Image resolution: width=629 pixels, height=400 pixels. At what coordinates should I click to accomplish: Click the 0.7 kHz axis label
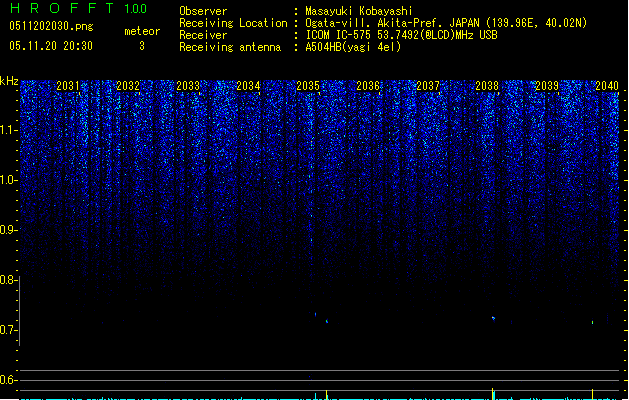click(8, 330)
